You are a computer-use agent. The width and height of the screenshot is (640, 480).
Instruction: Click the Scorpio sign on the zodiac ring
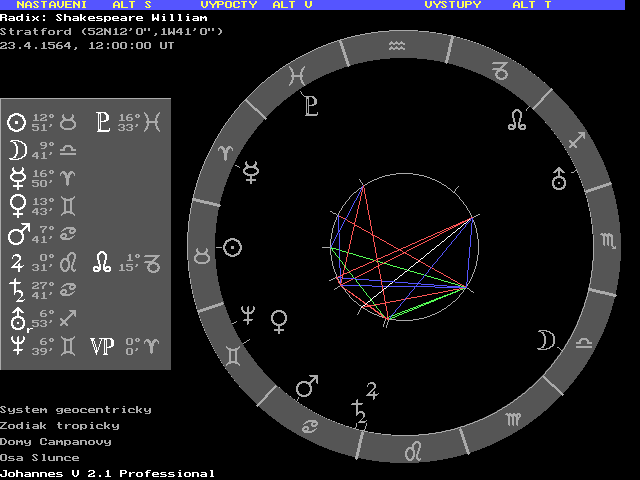[608, 241]
